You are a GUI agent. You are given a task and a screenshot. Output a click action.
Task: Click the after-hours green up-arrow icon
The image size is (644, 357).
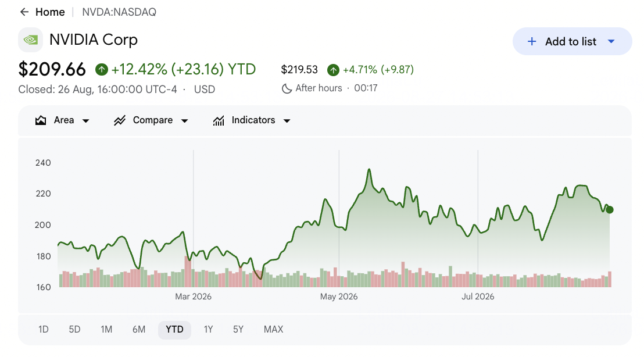click(333, 70)
